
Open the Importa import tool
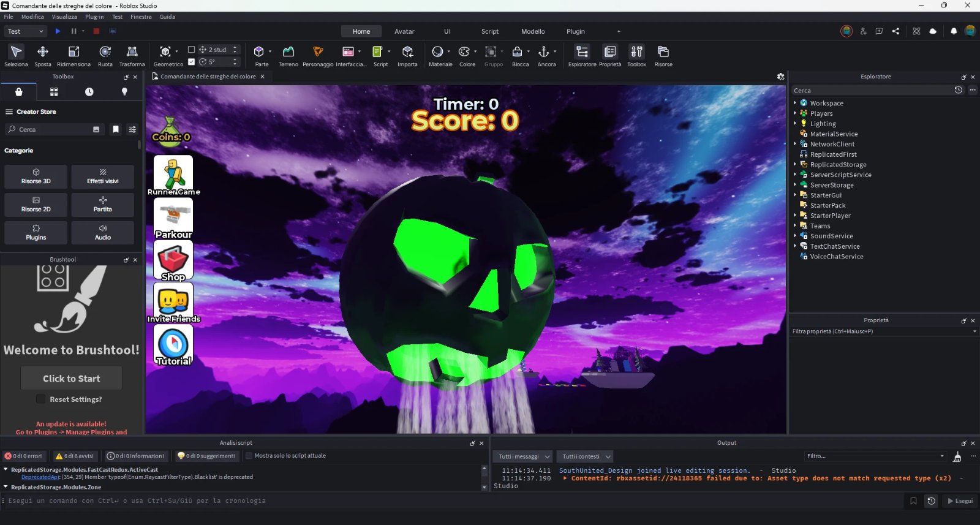(407, 56)
